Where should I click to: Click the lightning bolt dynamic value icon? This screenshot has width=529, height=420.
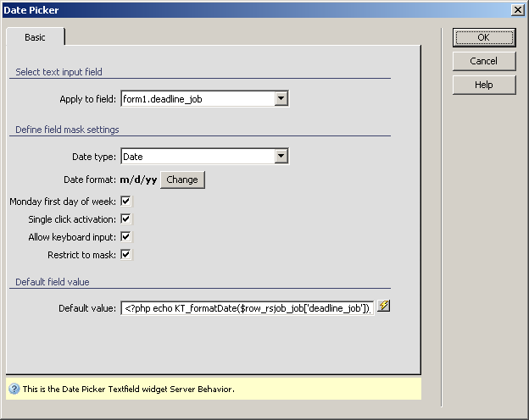tap(384, 307)
